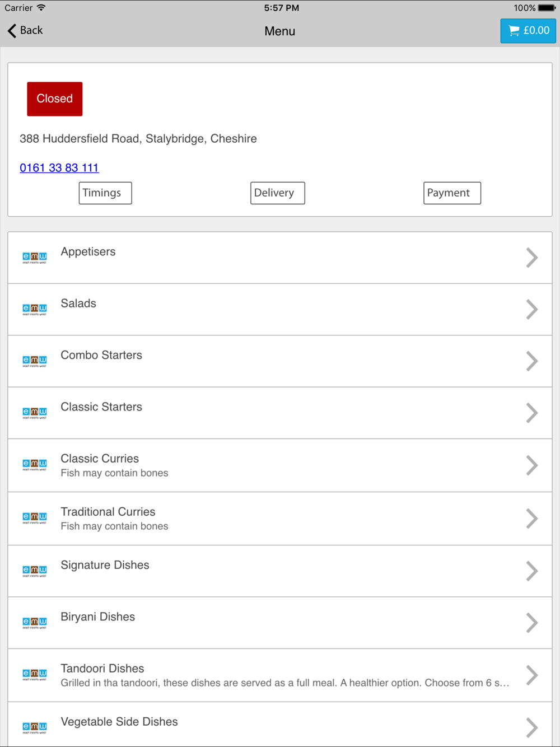Image resolution: width=560 pixels, height=747 pixels.
Task: Select the Vegetable Side Dishes title
Action: (x=119, y=722)
